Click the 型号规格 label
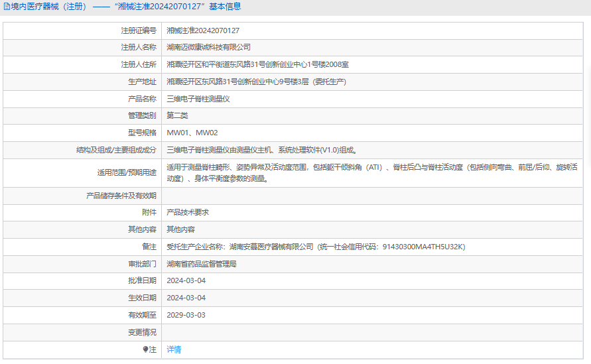The height and width of the screenshot is (364, 591). pyautogui.click(x=142, y=133)
